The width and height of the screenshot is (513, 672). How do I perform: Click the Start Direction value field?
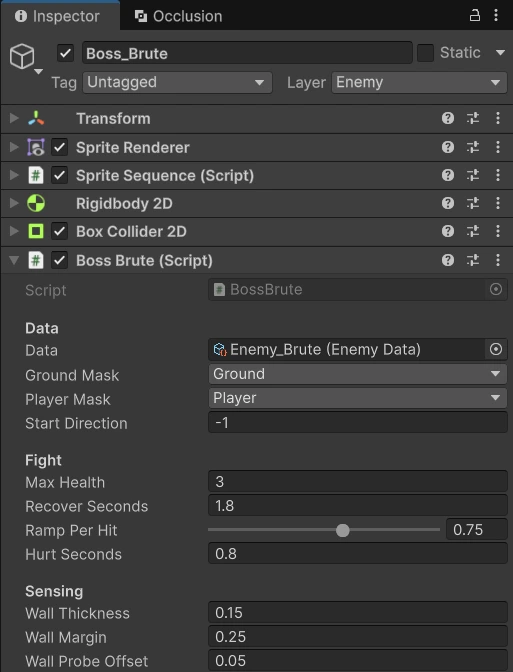click(x=357, y=423)
